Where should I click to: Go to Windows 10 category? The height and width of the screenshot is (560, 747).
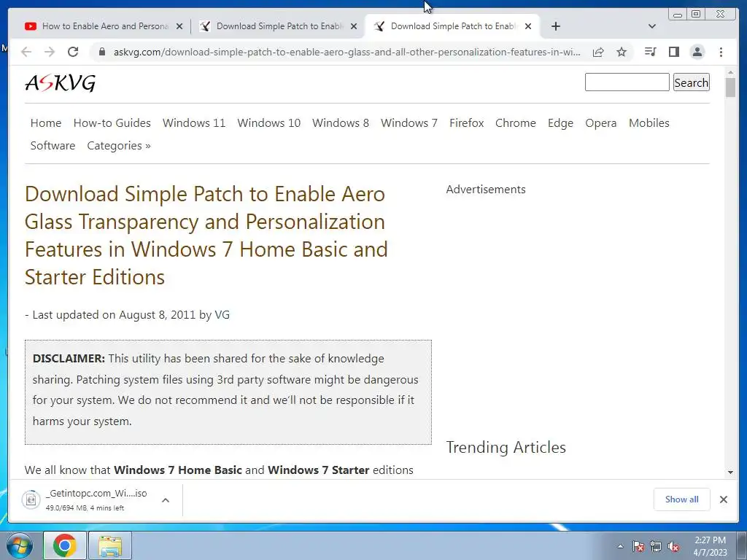268,122
